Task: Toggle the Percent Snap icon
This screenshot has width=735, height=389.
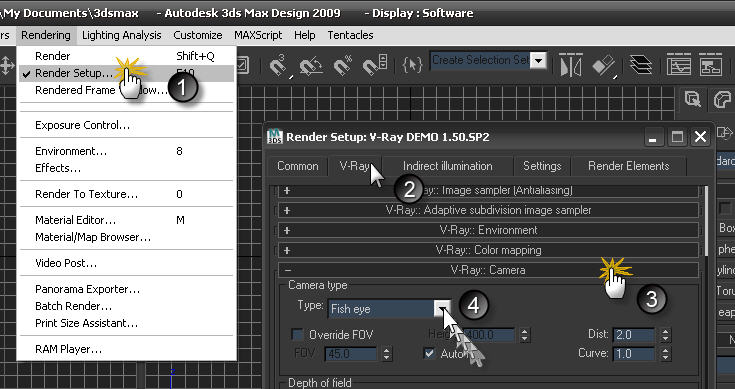Action: click(343, 66)
